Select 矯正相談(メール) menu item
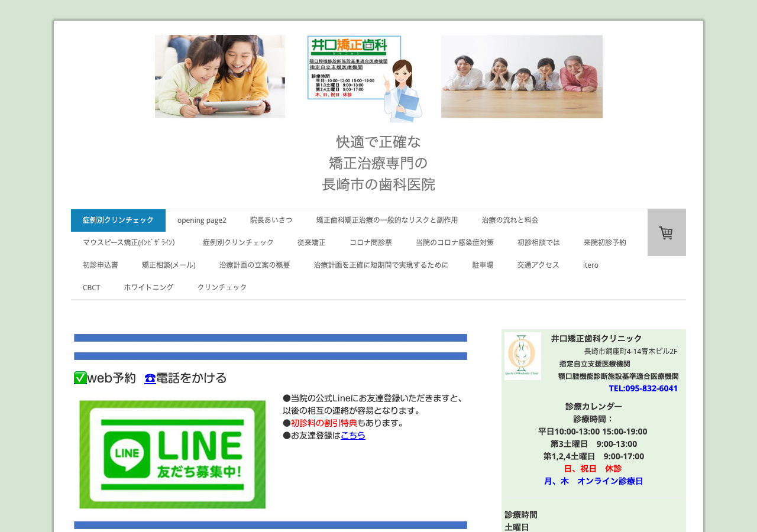 [169, 265]
